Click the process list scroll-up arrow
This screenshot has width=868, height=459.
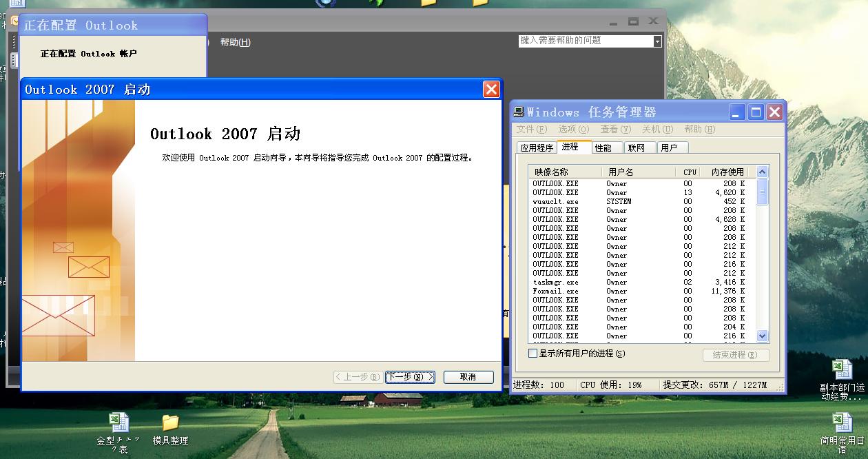pyautogui.click(x=762, y=172)
